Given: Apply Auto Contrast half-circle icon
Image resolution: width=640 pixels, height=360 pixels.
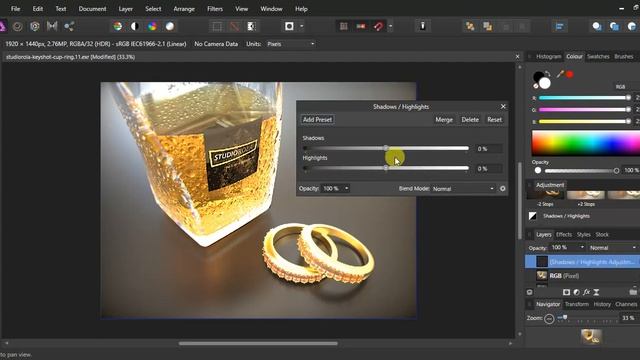Looking at the screenshot, I should pyautogui.click(x=135, y=27).
